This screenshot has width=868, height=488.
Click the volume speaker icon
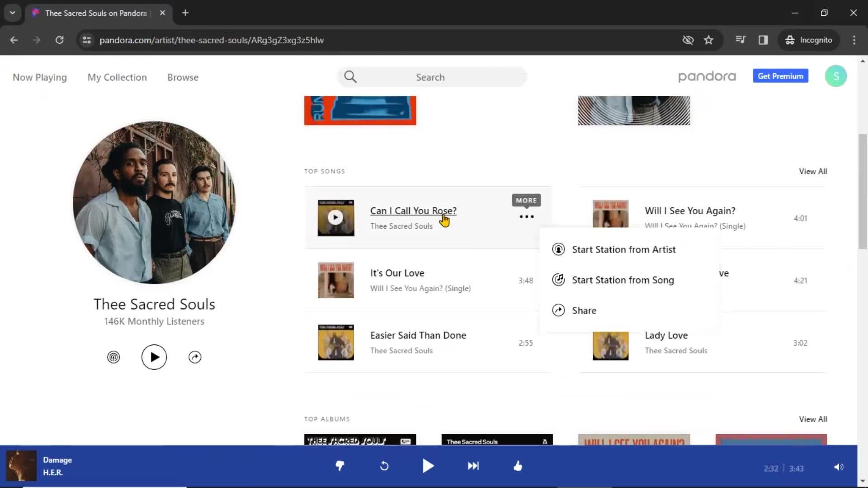(x=839, y=466)
